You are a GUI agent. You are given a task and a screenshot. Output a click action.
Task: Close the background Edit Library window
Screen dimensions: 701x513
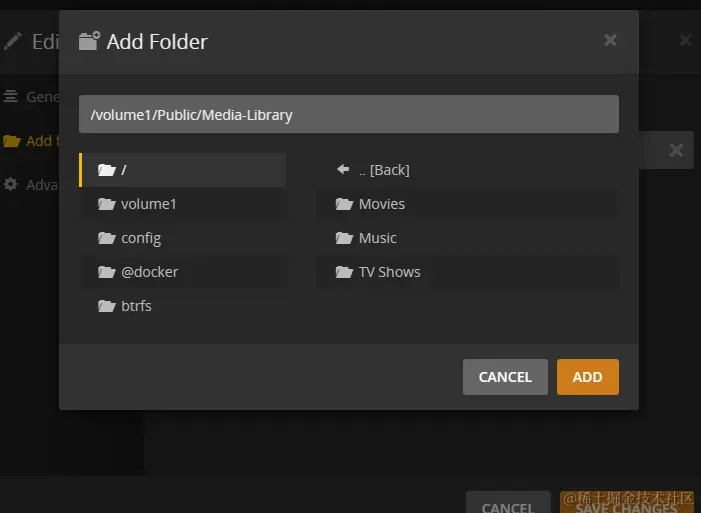[686, 40]
